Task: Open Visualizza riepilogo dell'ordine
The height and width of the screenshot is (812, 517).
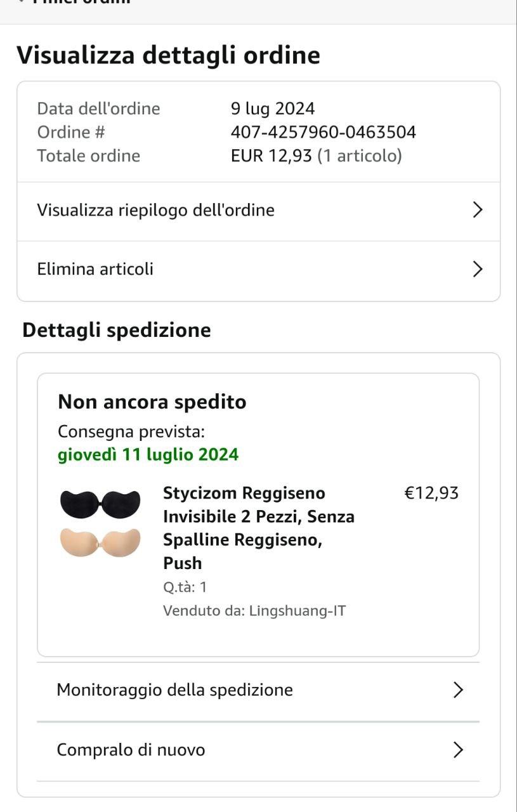Action: [155, 210]
